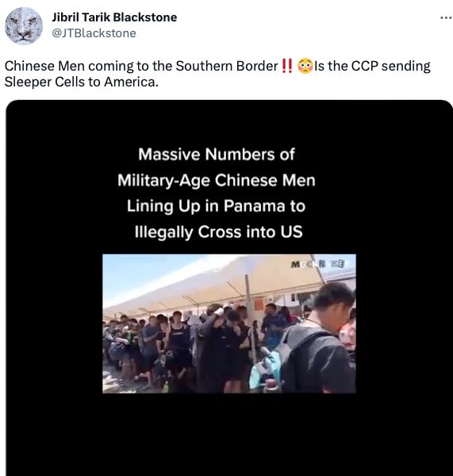This screenshot has height=476, width=453.
Task: Select the tweet text about Southern Border
Action: pos(217,74)
